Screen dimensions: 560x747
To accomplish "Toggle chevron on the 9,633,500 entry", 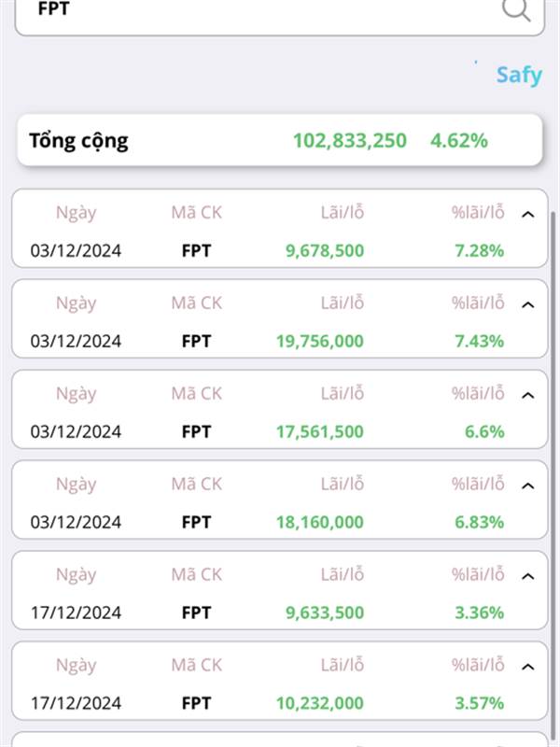I will [x=527, y=576].
